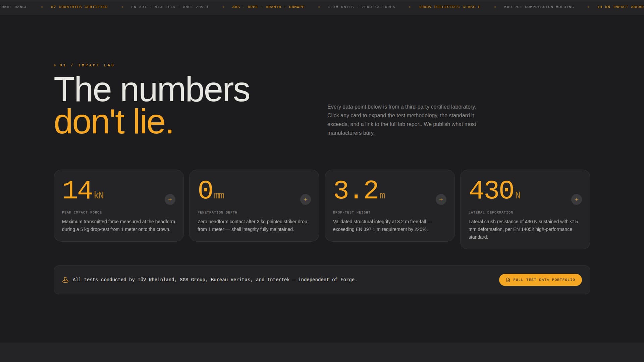Click the flask icon beside the lab disclaimer
This screenshot has height=362, width=644.
pyautogui.click(x=65, y=280)
